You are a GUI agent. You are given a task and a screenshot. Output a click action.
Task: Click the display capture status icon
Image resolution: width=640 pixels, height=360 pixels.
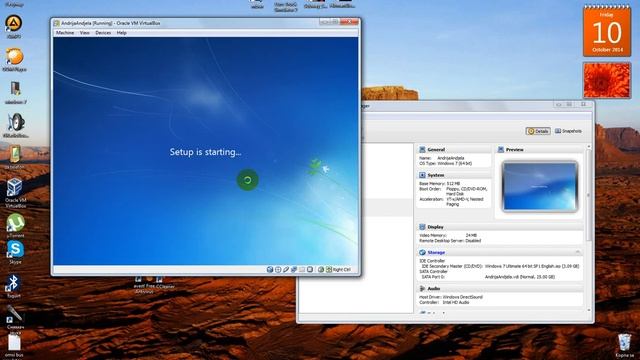click(x=310, y=269)
